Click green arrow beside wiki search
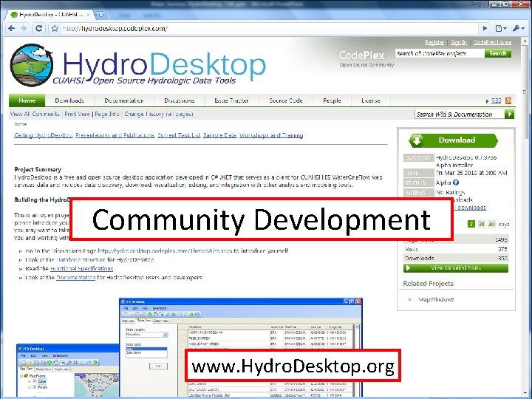This screenshot has width=532, height=399. click(509, 115)
